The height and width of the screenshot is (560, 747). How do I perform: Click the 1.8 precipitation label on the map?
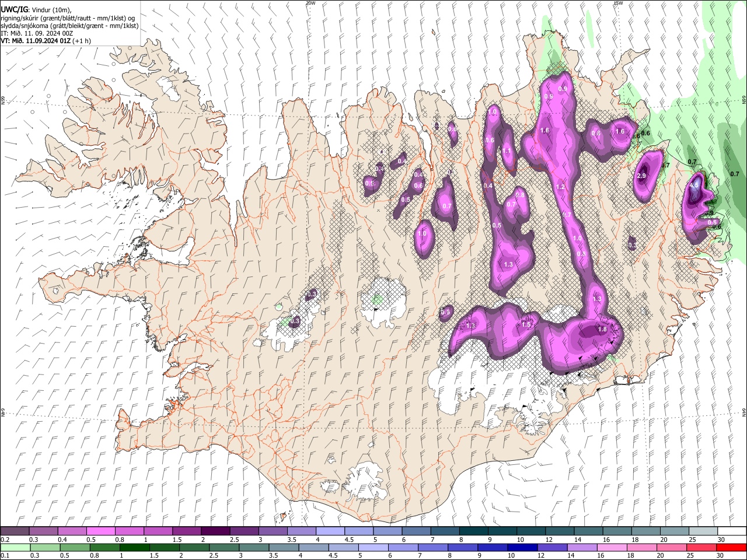coord(603,330)
